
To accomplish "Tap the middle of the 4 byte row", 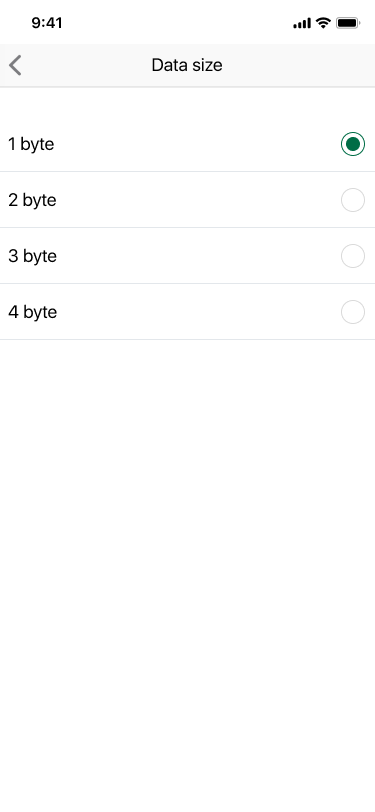I will pos(188,312).
